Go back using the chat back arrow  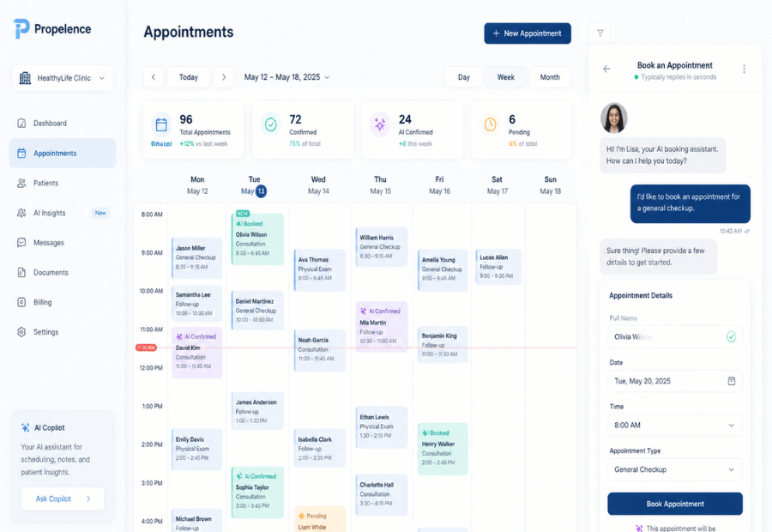(x=606, y=69)
